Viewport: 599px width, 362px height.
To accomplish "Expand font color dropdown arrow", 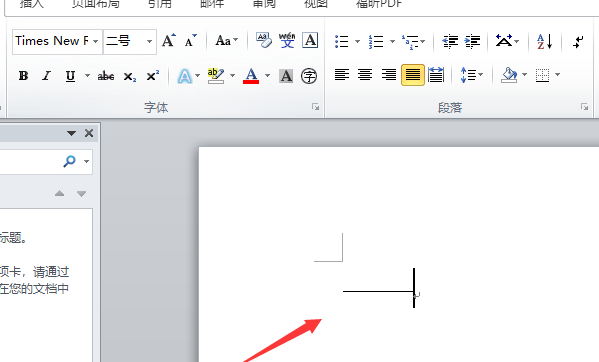I will pos(267,76).
